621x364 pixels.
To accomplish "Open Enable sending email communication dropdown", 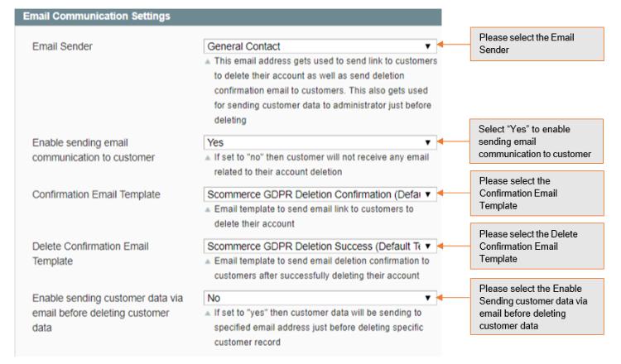I will [x=320, y=142].
